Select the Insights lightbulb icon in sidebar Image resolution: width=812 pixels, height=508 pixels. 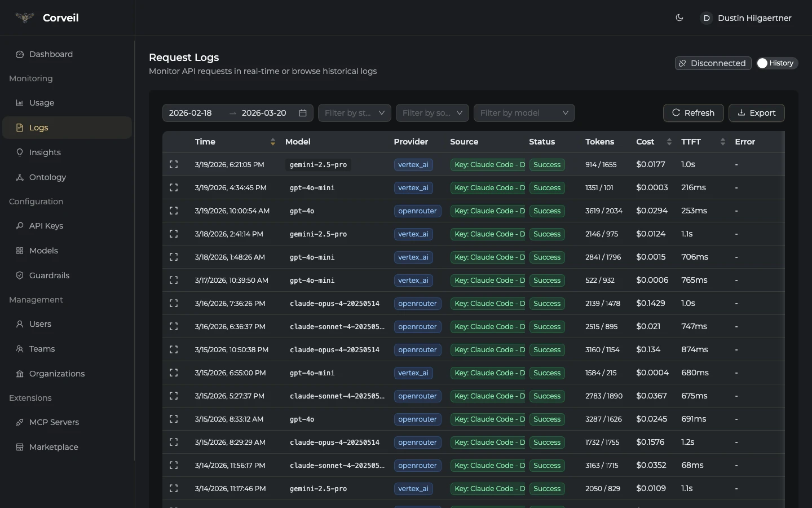(x=19, y=152)
